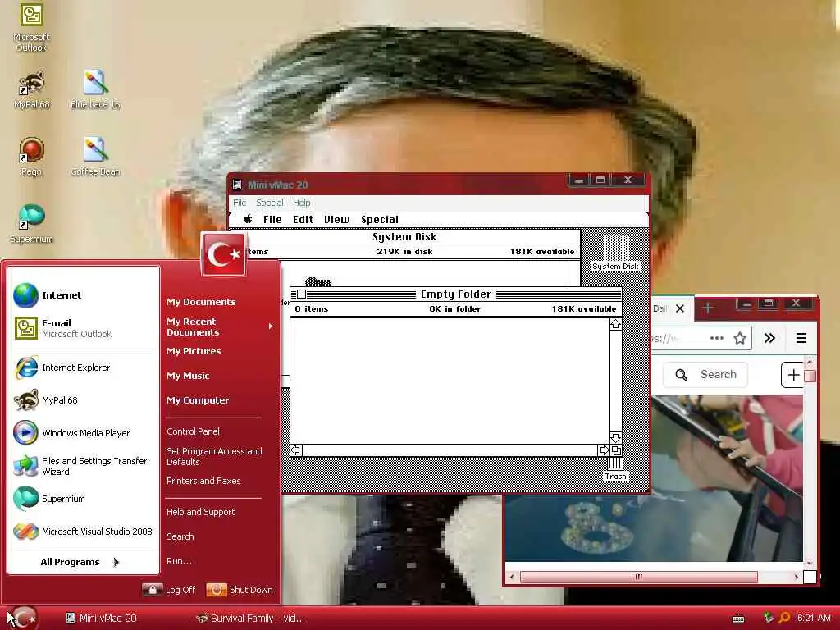Image resolution: width=840 pixels, height=630 pixels.
Task: Open Control Panel
Action: click(x=193, y=431)
